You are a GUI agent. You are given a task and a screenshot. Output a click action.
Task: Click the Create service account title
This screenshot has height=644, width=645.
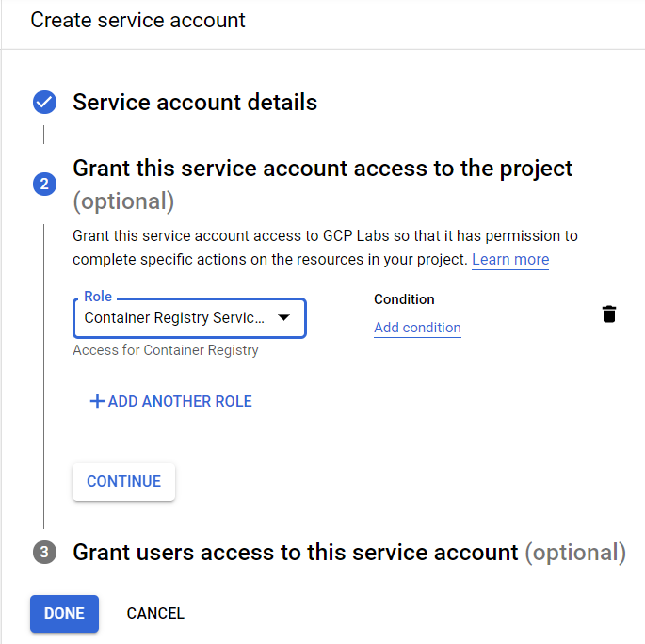point(138,20)
